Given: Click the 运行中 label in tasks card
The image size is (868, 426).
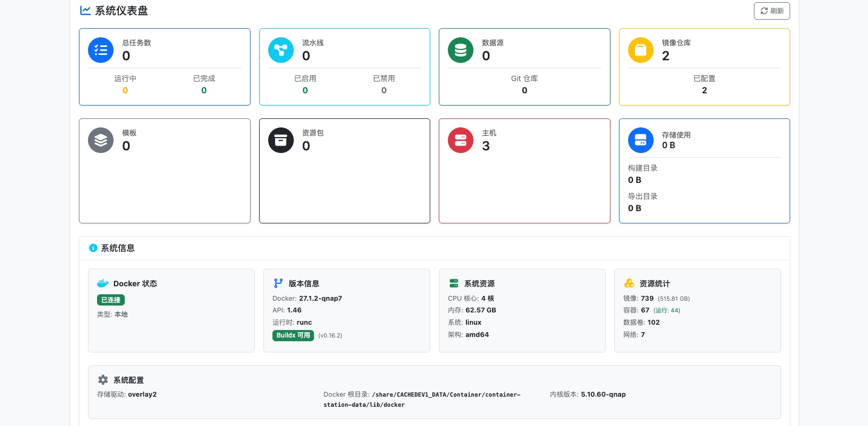Looking at the screenshot, I should coord(125,78).
